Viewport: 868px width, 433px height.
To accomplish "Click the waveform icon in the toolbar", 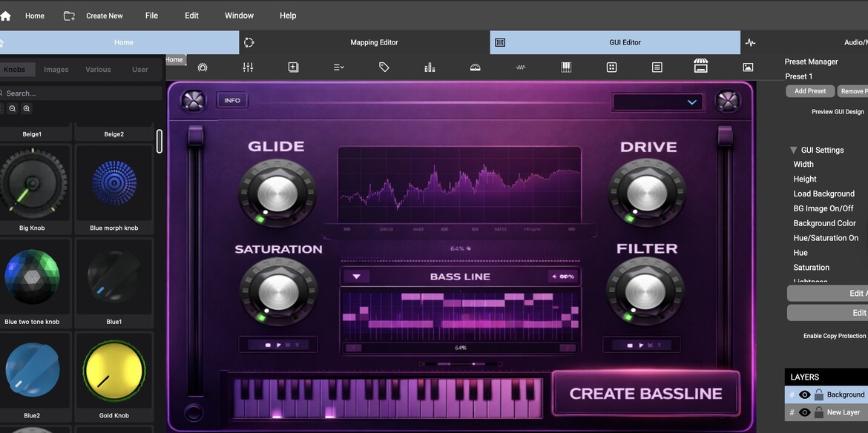I will (x=521, y=67).
